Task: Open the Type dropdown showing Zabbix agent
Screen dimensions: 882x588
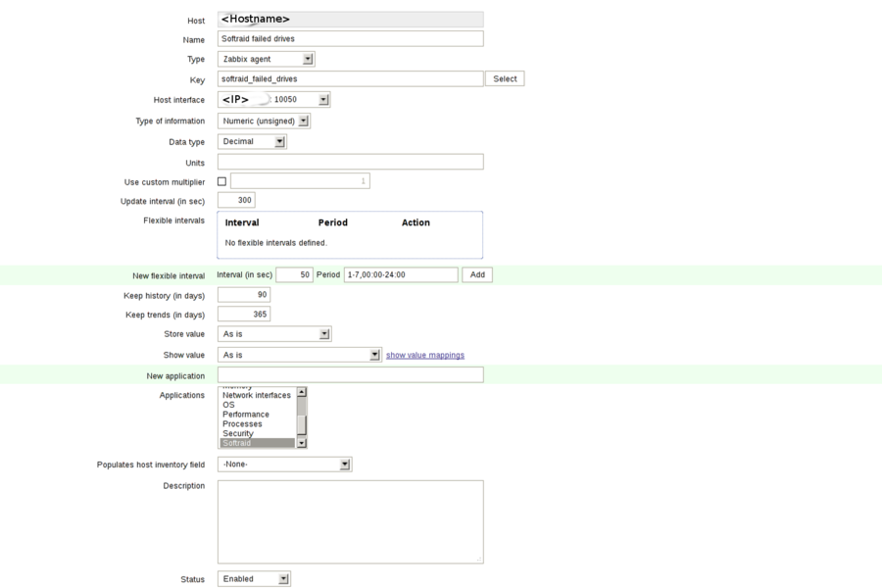Action: click(266, 59)
